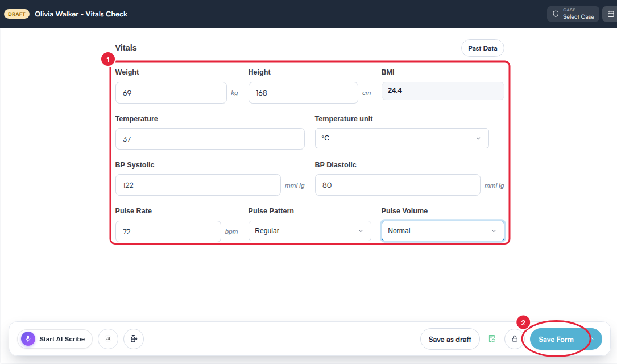
Task: Click the Olivia Walker - Vitals Check title
Action: 81,14
